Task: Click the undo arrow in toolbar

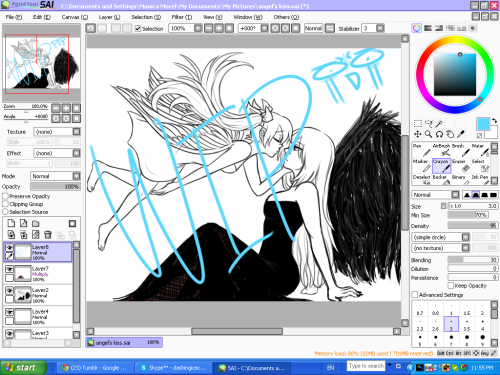Action: click(x=90, y=28)
